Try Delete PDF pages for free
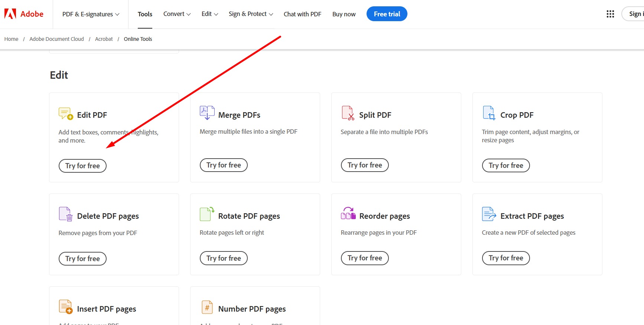 click(x=82, y=259)
